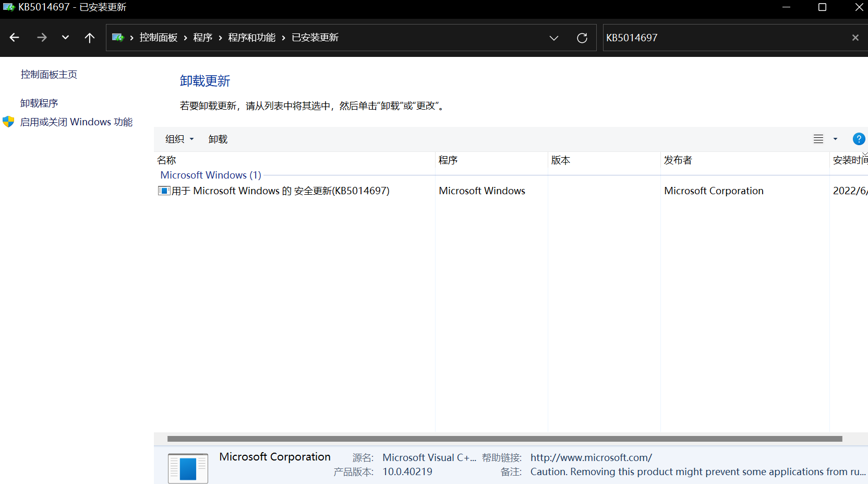Click the horizontal scrollbar thumb
This screenshot has width=868, height=484.
[x=504, y=439]
